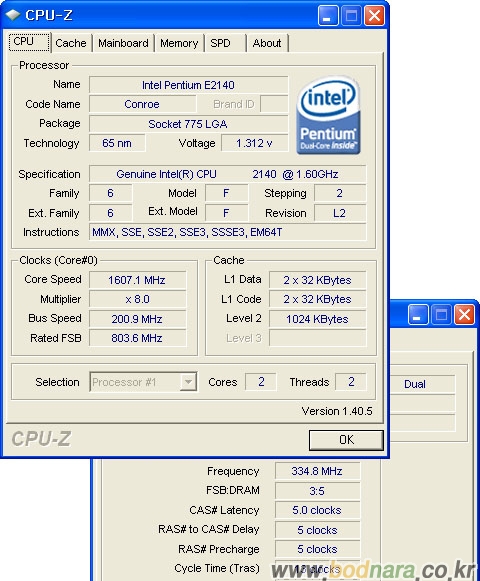480x581 pixels.
Task: Click the CPU-Z title bar icon
Action: click(13, 16)
